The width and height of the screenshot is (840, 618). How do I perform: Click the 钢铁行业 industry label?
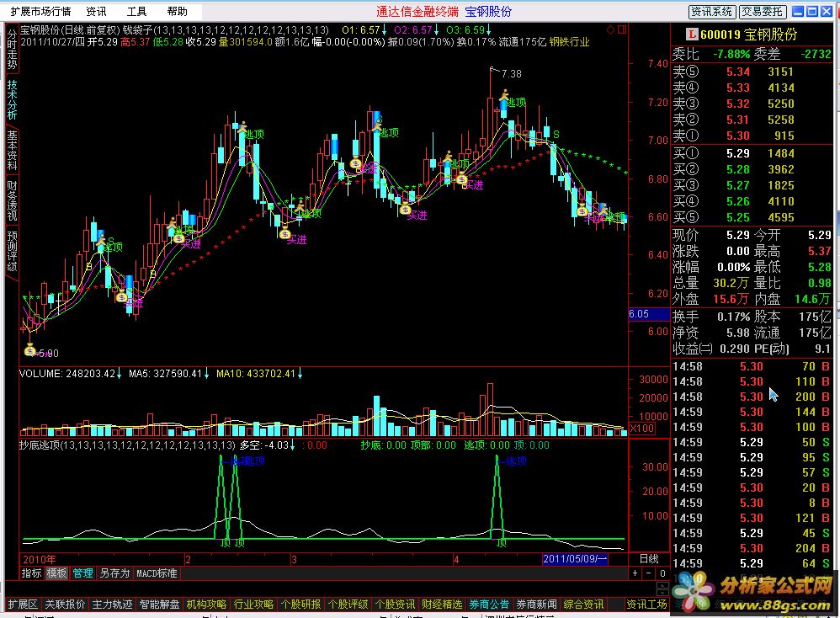point(570,42)
